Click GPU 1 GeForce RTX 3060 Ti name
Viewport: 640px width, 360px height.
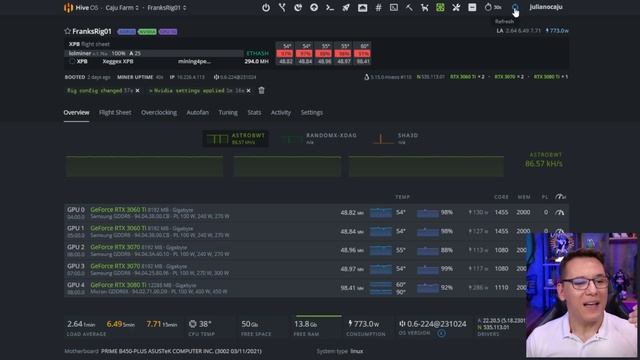pos(118,228)
